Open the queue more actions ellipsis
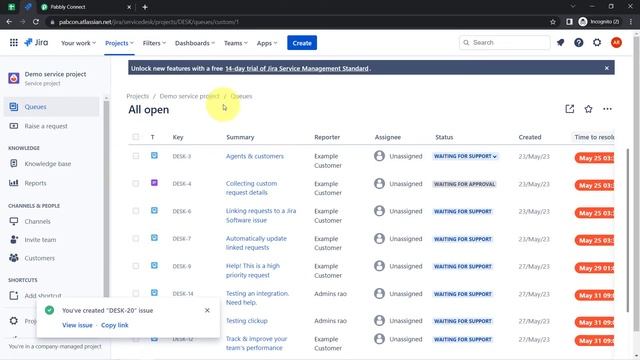The image size is (640, 360). click(x=607, y=109)
